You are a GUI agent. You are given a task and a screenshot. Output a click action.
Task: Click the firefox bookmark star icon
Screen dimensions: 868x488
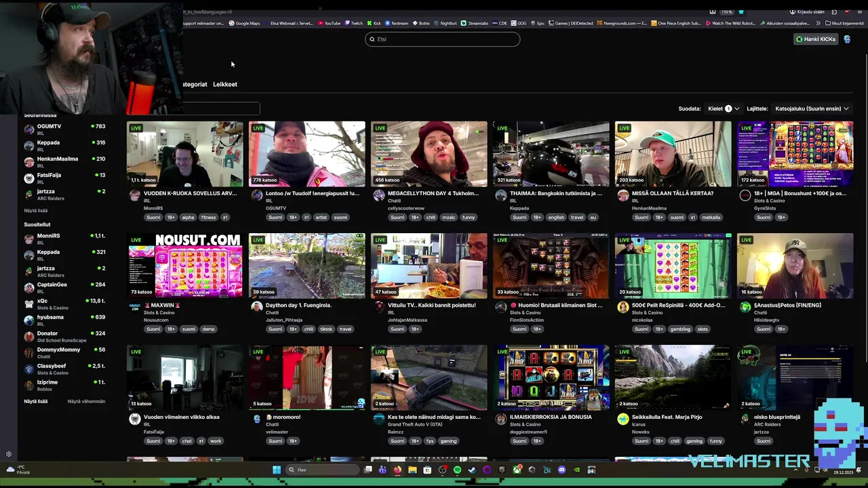coord(741,12)
